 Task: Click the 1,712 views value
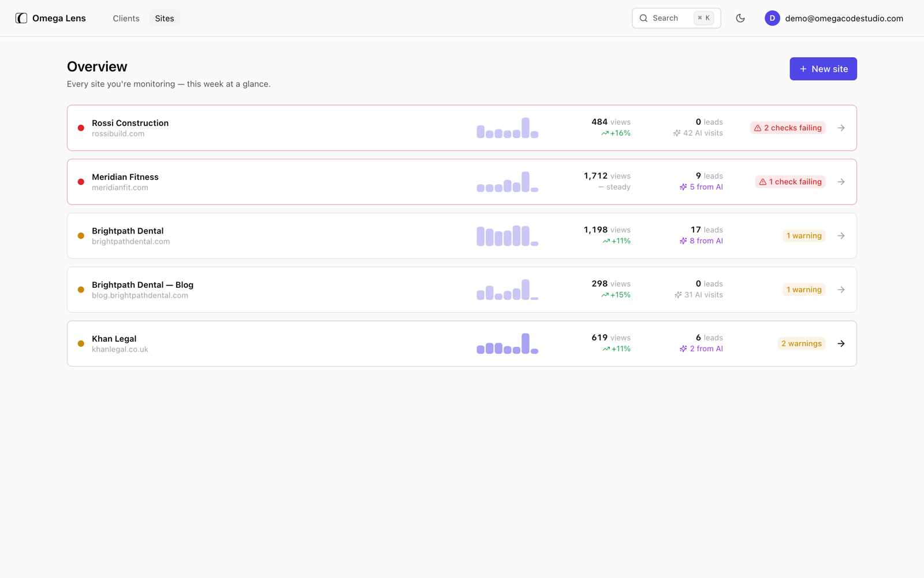click(607, 176)
